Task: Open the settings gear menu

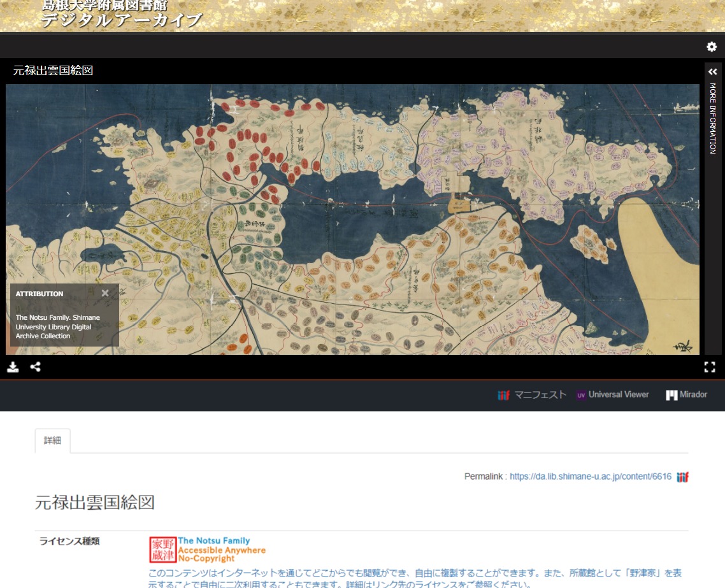Action: pyautogui.click(x=712, y=47)
